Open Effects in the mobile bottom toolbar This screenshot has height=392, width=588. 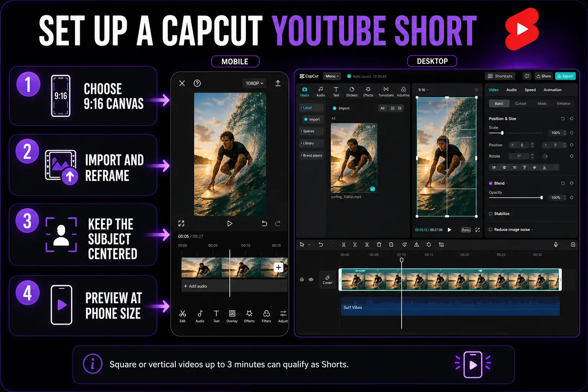(x=249, y=316)
